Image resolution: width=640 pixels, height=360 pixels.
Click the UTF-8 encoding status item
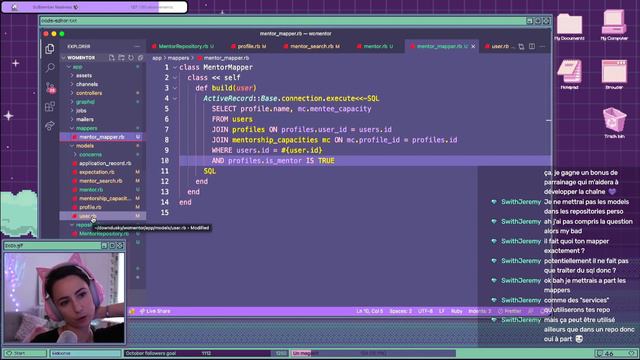click(425, 311)
